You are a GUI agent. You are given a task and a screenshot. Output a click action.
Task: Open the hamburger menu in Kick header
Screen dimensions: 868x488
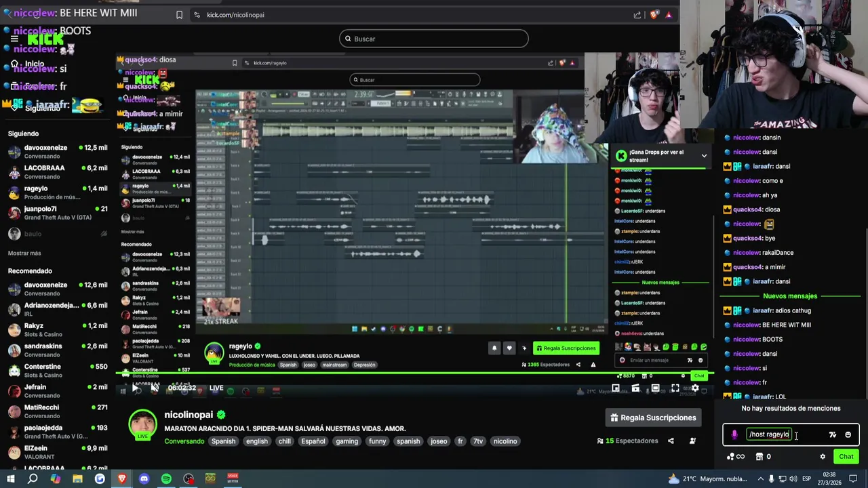click(14, 39)
